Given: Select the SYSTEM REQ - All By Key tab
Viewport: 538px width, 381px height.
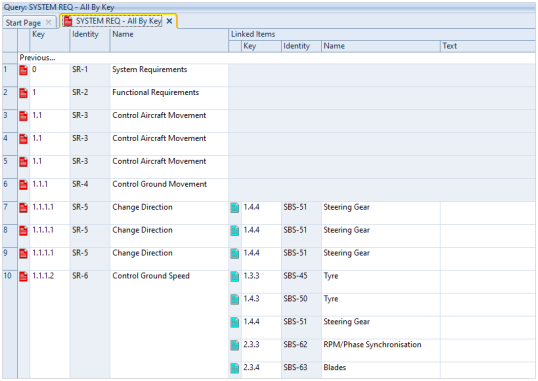Looking at the screenshot, I should (118, 21).
